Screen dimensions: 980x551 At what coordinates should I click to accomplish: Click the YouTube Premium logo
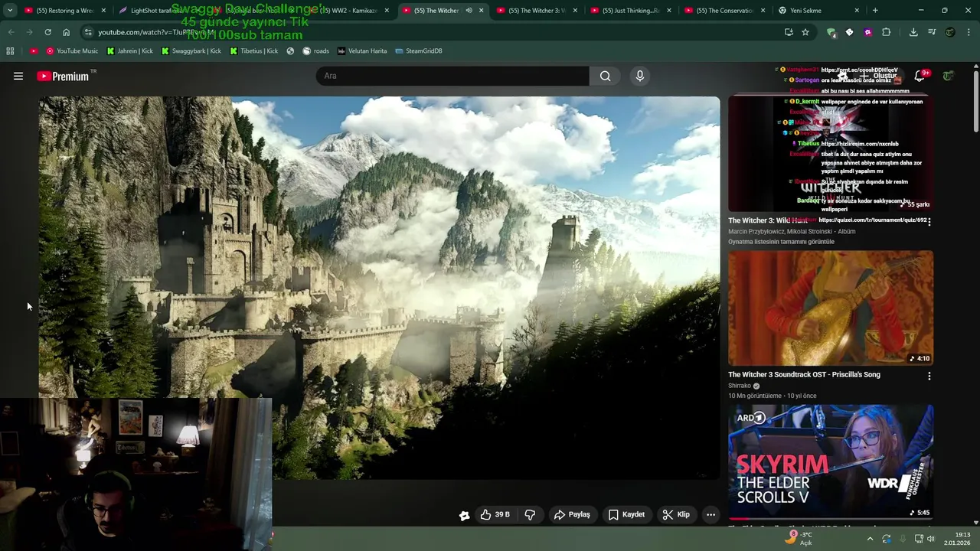[63, 76]
